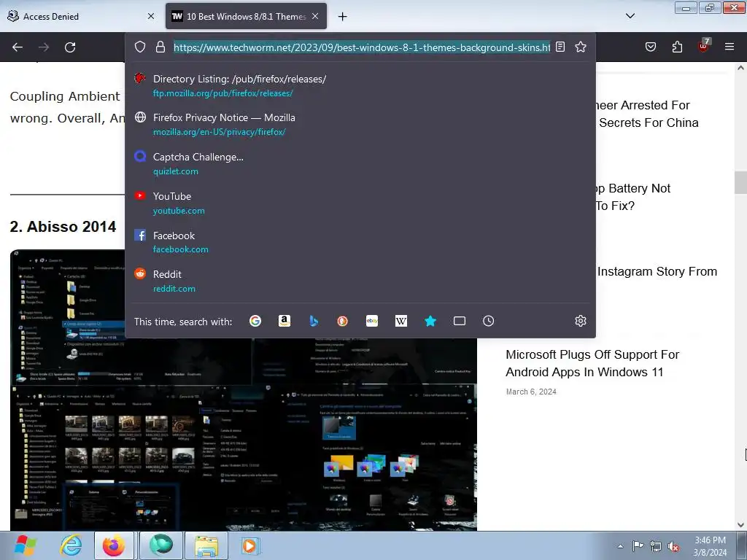Viewport: 747px width, 560px height.
Task: Switch to the Access Denied tab
Action: coord(80,16)
